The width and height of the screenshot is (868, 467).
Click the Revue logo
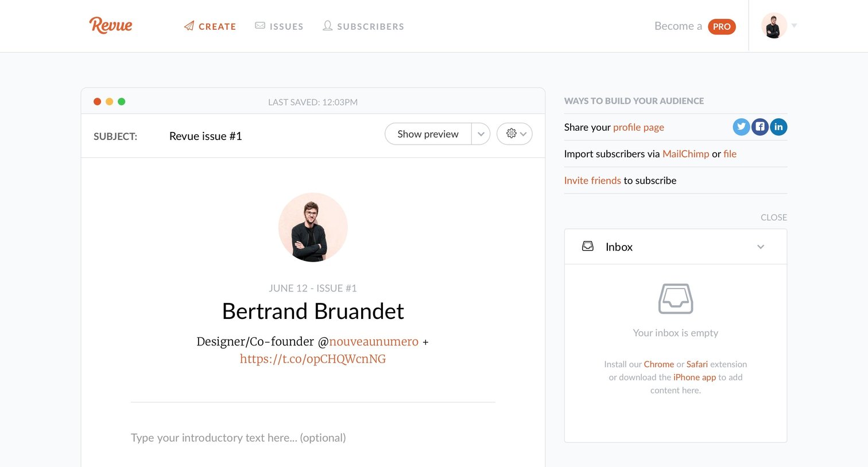point(111,25)
